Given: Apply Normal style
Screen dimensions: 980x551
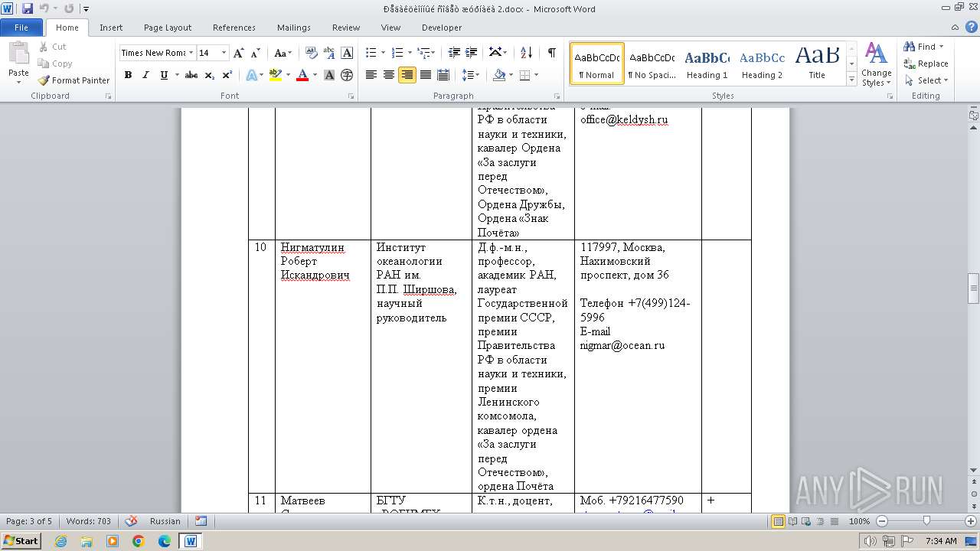Looking at the screenshot, I should tap(597, 64).
